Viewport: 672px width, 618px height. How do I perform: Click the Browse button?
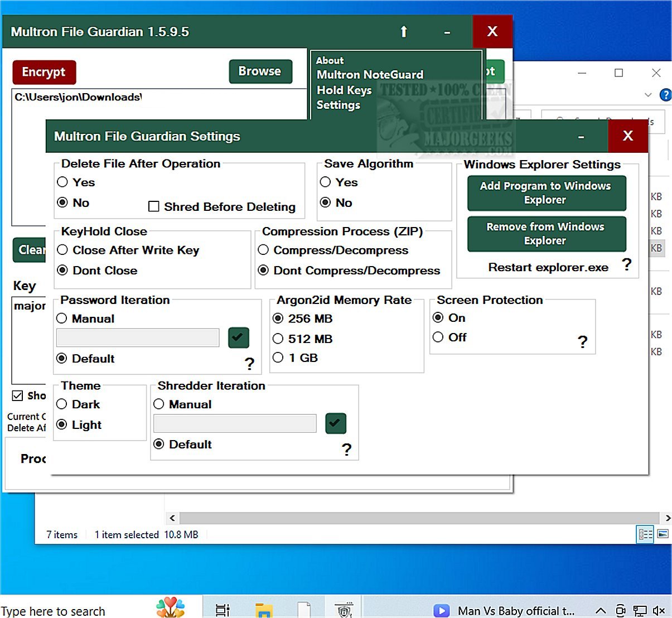(x=260, y=71)
